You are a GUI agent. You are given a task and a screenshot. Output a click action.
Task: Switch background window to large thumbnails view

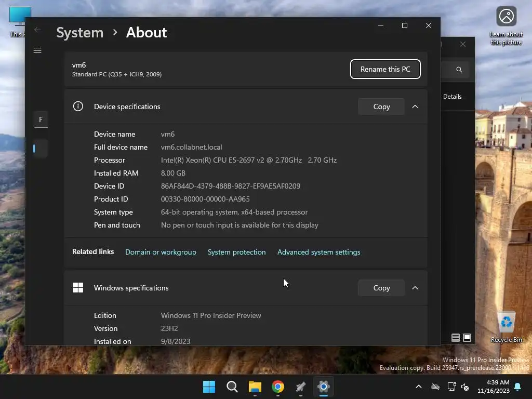(x=467, y=338)
